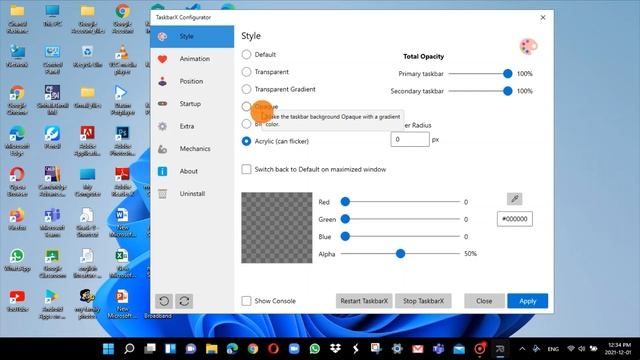The height and width of the screenshot is (360, 640).
Task: Click the refresh arrows button in sidebar
Action: click(x=184, y=301)
